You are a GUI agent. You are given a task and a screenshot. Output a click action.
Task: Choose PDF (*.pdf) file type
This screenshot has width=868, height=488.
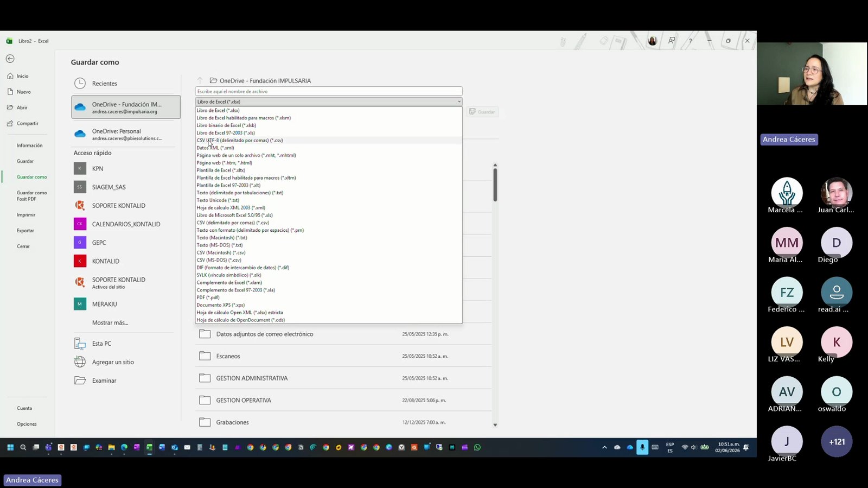tap(329, 297)
